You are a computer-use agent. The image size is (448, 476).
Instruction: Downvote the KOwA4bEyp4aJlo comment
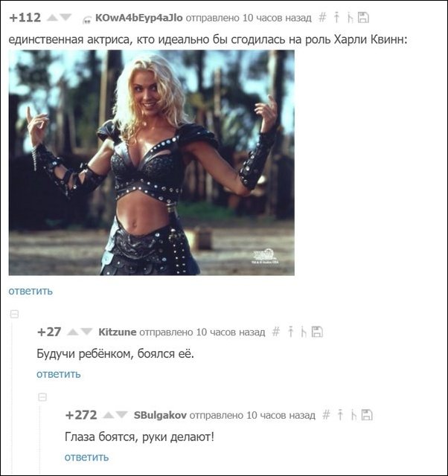click(65, 18)
